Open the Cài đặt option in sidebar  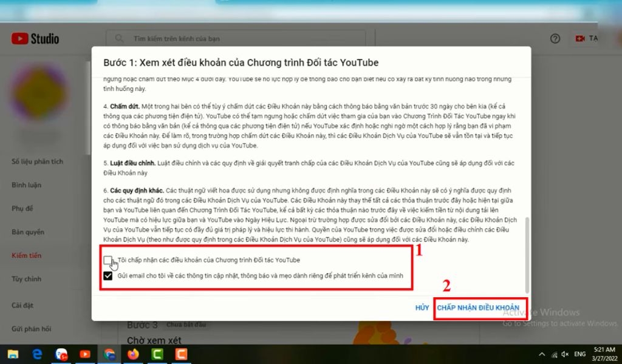tap(23, 306)
